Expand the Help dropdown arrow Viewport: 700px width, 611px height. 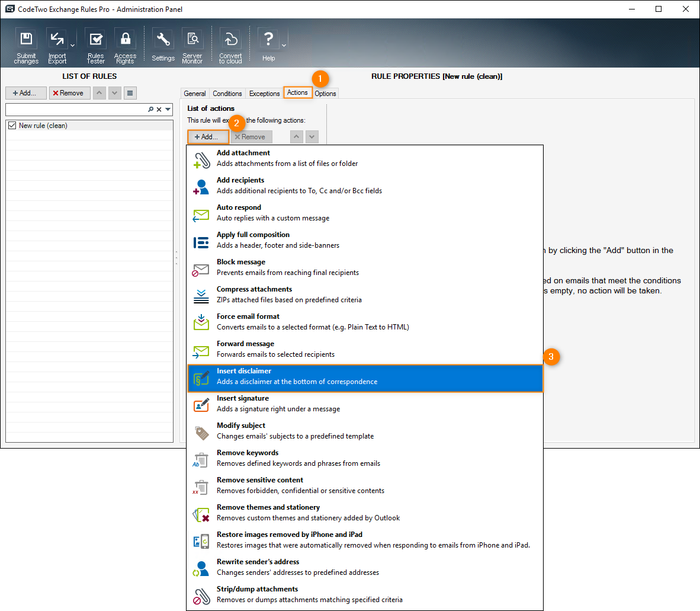284,46
